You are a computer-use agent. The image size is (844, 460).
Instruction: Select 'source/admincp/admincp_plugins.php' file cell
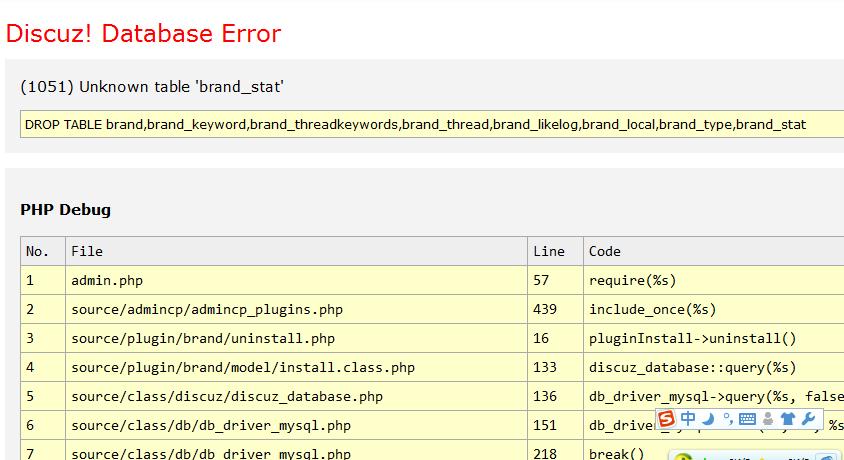[x=296, y=309]
